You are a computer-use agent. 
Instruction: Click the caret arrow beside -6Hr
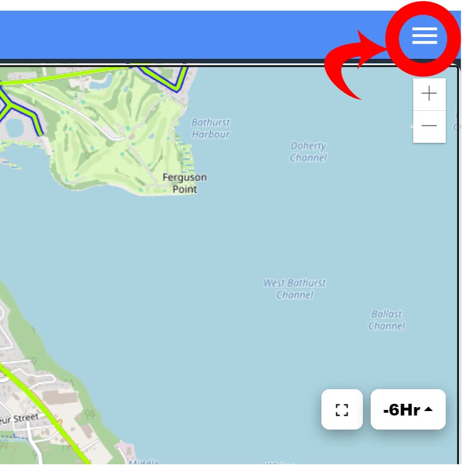428,409
